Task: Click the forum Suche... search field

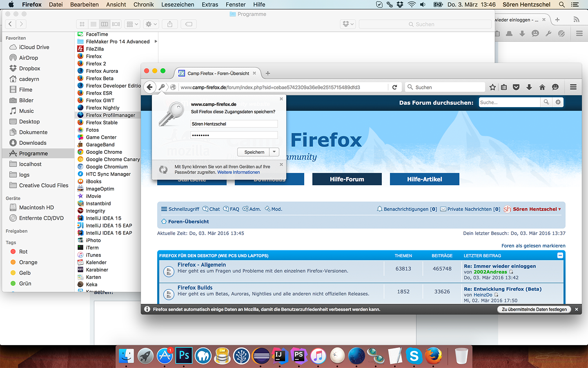Action: pyautogui.click(x=510, y=102)
